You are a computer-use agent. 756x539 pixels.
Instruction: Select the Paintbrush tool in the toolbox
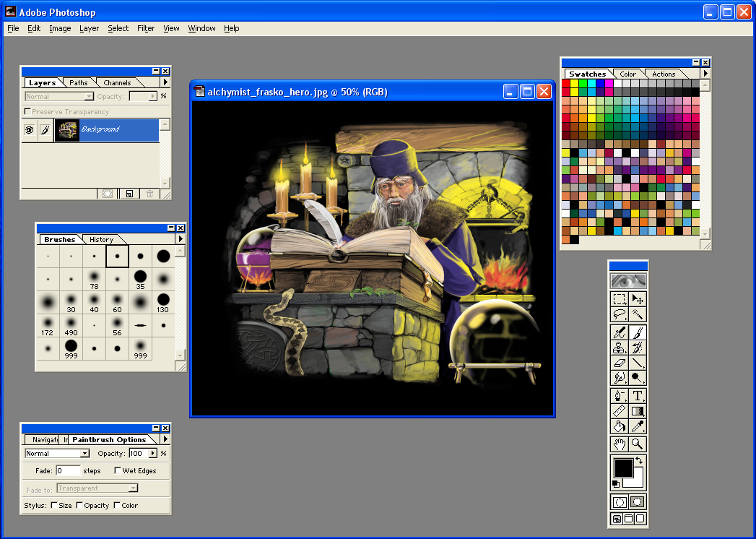638,332
